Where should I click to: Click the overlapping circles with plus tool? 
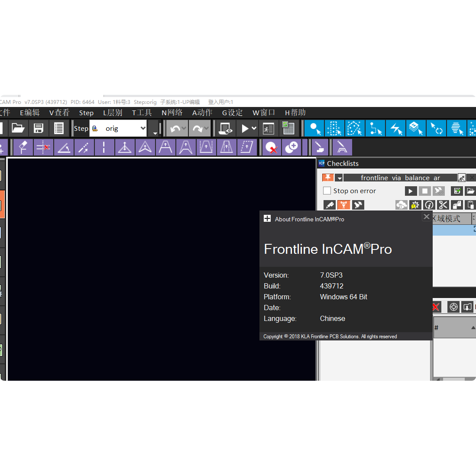291,148
